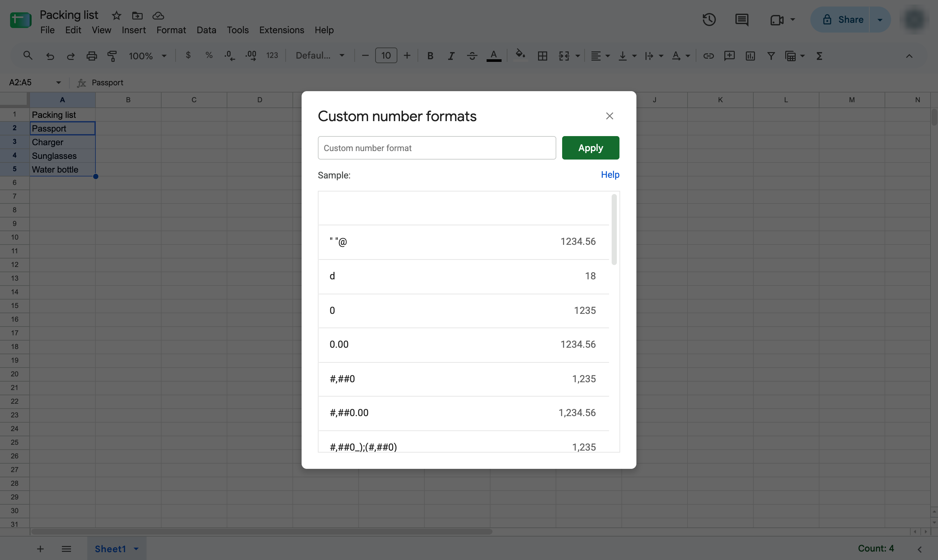The height and width of the screenshot is (560, 938).
Task: Toggle strikethrough formatting
Action: [x=472, y=56]
